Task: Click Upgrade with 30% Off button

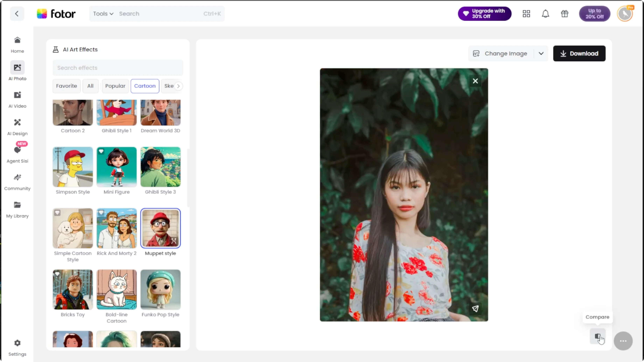Action: (x=484, y=13)
